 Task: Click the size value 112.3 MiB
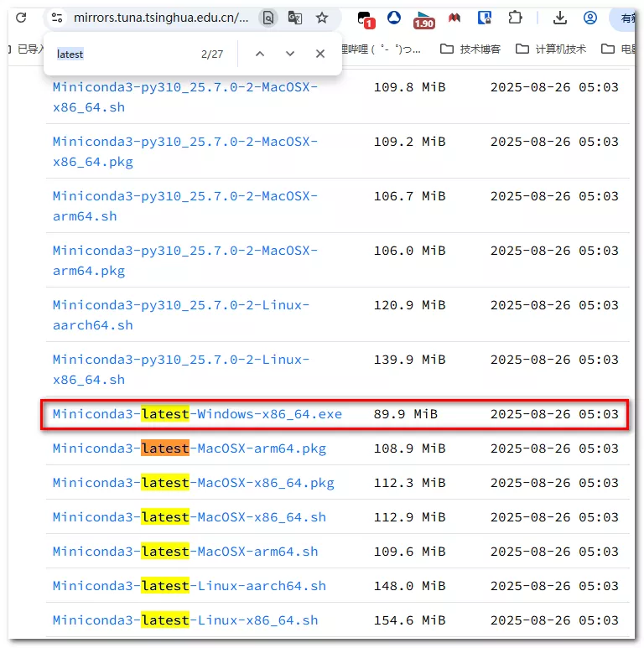point(410,483)
